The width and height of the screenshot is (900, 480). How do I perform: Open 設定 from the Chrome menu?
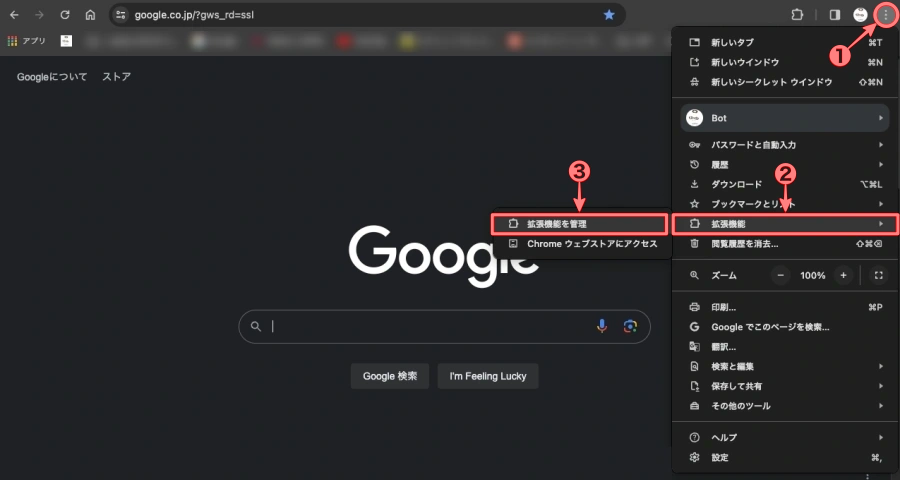(x=785, y=458)
